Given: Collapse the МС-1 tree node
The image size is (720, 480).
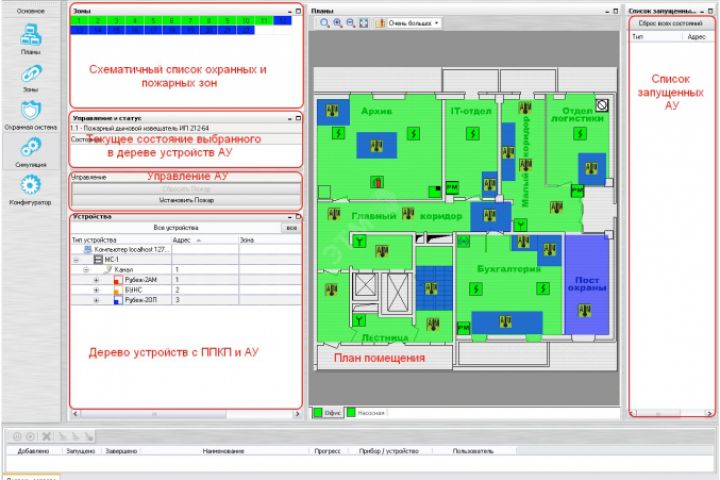Looking at the screenshot, I should tap(76, 260).
